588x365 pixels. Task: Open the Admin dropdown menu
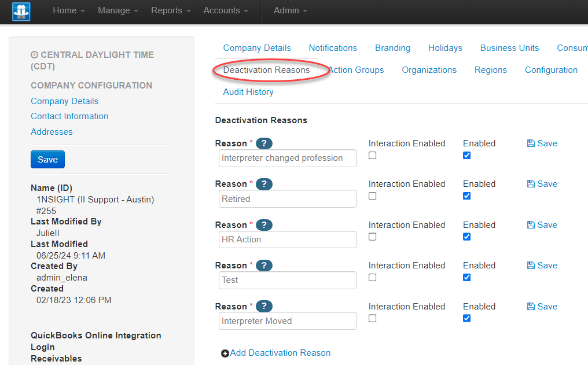[289, 10]
